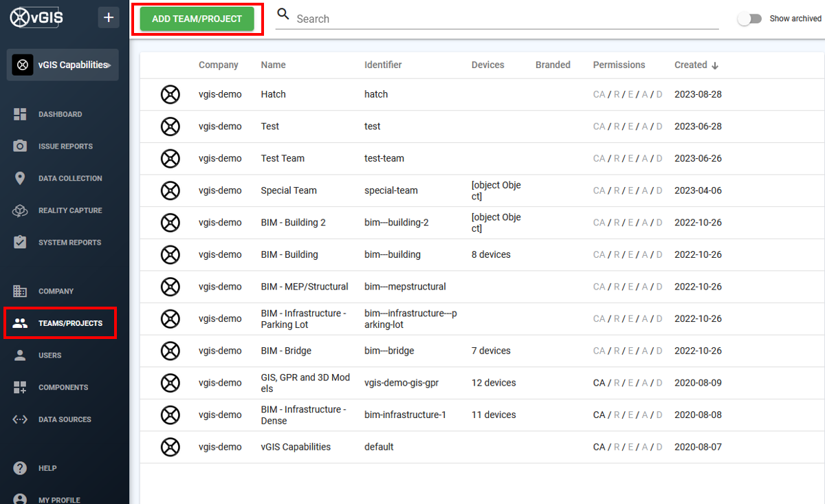The image size is (825, 504).
Task: Click the 7 devices cell
Action: [491, 351]
